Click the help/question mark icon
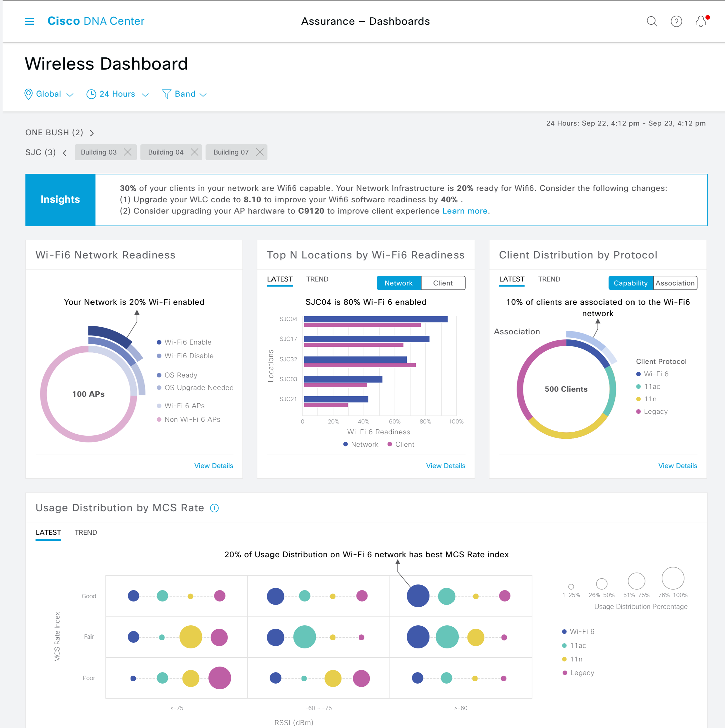The image size is (725, 728). (676, 21)
